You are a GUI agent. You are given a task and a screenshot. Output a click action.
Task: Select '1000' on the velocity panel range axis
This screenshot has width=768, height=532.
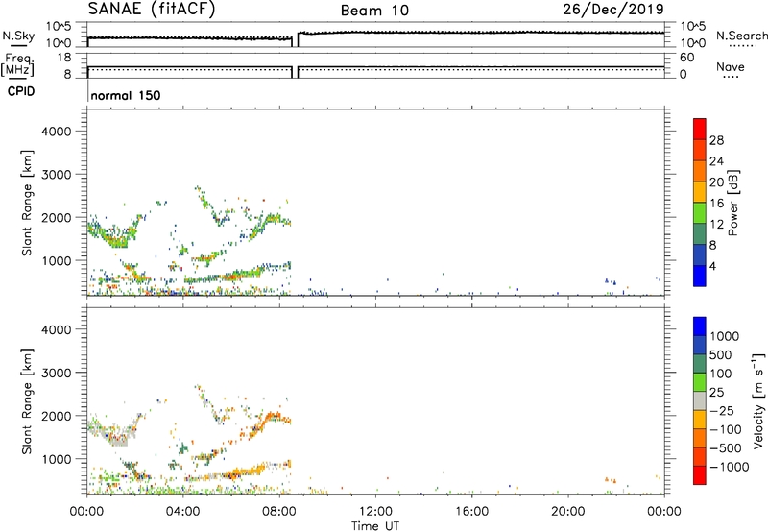pos(57,459)
